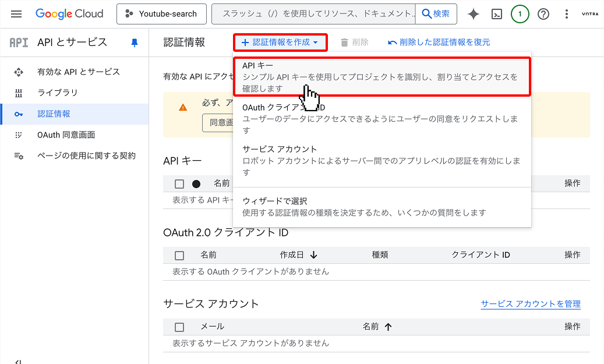
Task: Tick the サービス アカウント table checkbox
Action: coord(179,327)
